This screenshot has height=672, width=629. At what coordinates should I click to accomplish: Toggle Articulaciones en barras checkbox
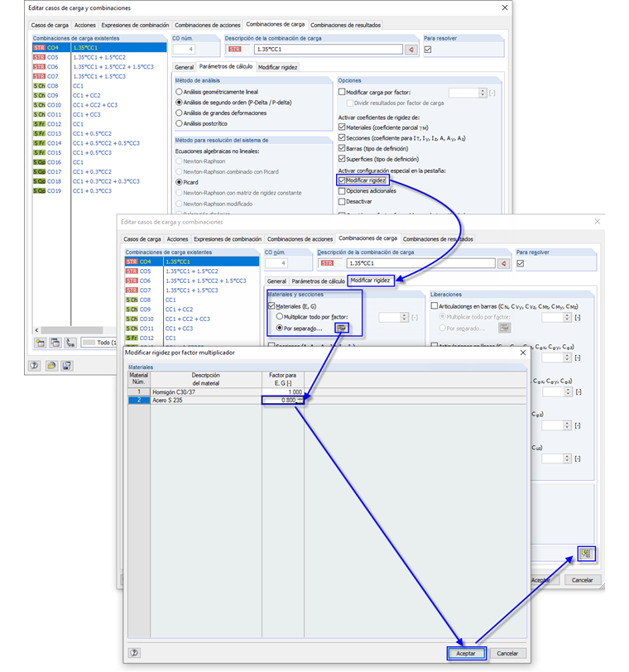(x=435, y=306)
